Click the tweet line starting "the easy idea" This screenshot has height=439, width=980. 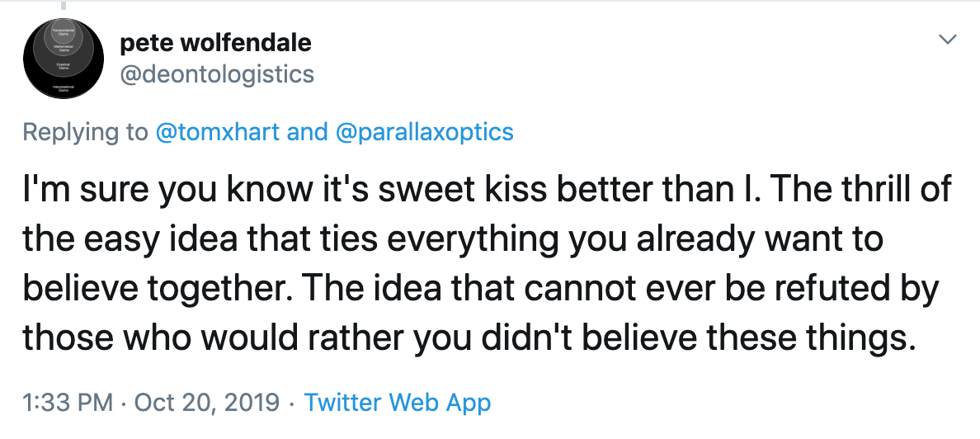[453, 239]
